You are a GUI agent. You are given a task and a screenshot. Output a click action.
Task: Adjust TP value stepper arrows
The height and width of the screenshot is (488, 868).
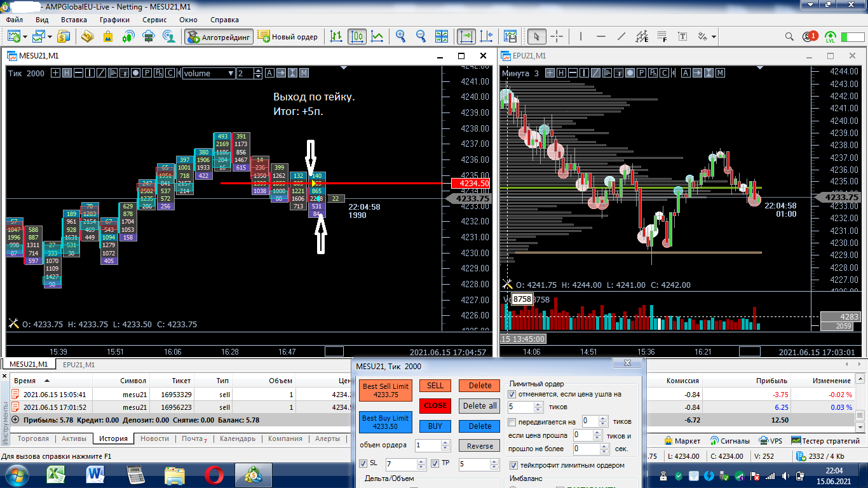coord(494,464)
